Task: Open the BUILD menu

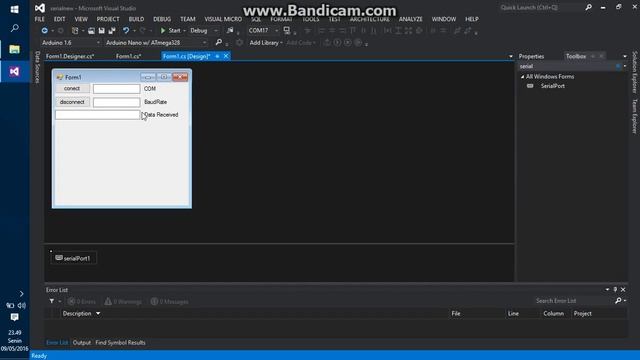Action: [136, 19]
